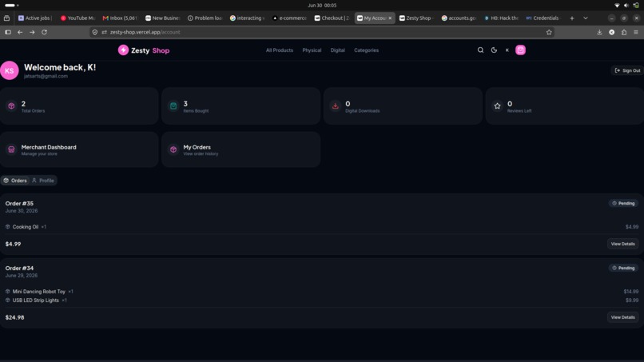Open browser extensions puzzle icon

tap(624, 32)
